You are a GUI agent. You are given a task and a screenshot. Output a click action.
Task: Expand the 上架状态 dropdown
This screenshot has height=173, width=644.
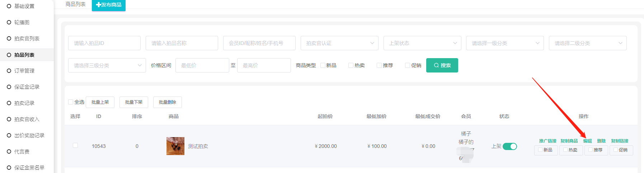point(422,43)
